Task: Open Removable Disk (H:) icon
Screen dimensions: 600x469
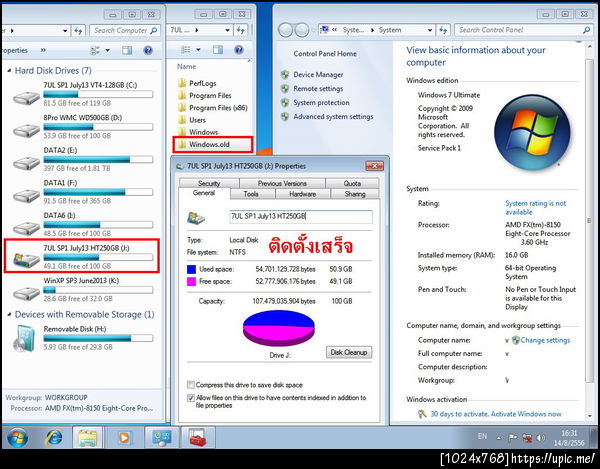Action: click(24, 338)
